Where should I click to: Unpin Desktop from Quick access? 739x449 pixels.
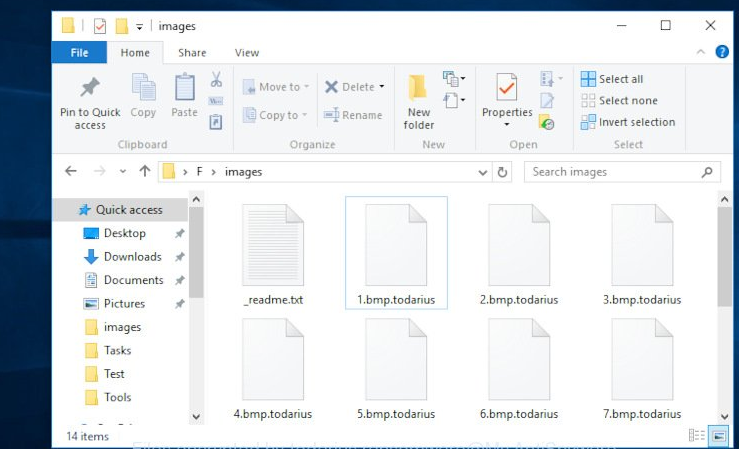pyautogui.click(x=180, y=234)
